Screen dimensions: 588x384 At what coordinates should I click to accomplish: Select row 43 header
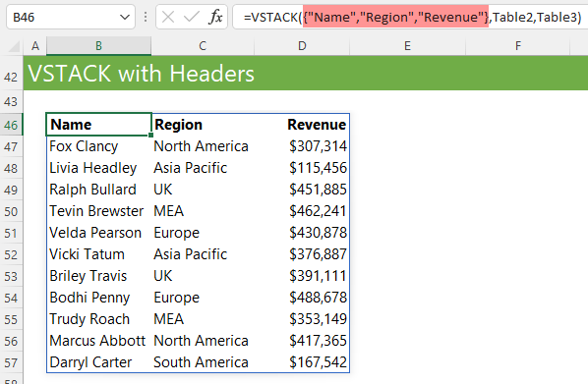point(11,101)
